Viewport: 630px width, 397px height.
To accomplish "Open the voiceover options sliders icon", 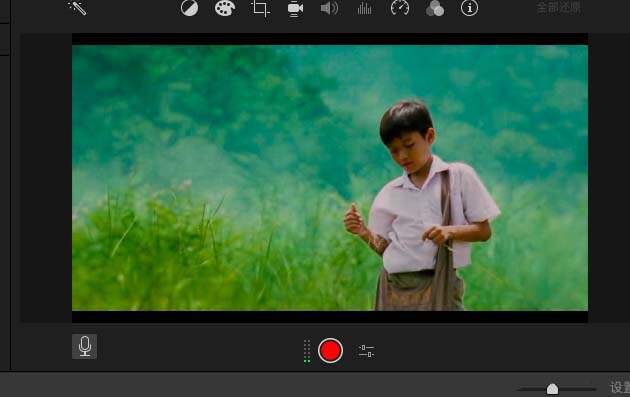I will point(366,351).
